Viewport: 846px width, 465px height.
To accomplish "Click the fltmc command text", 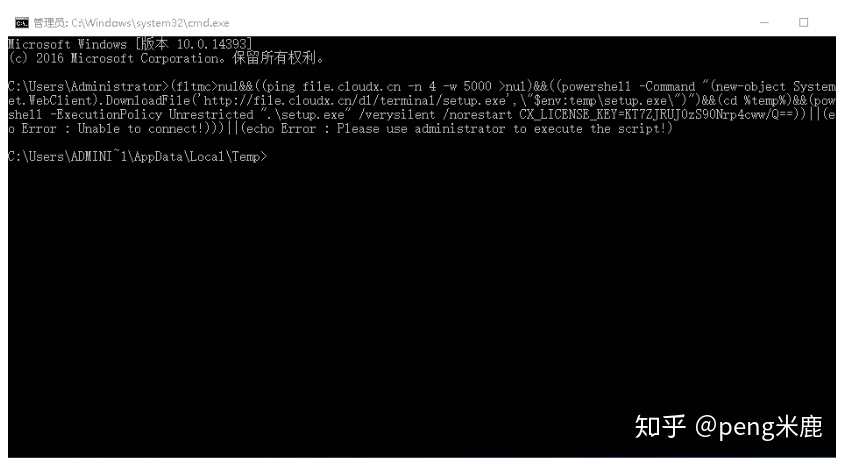I will tap(193, 86).
